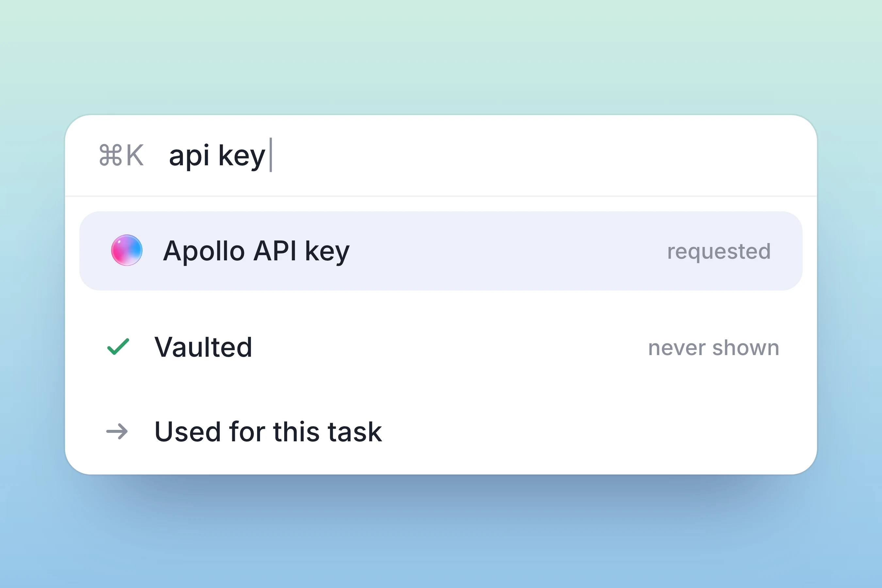The width and height of the screenshot is (882, 588).
Task: Click the ⌘ command symbol in search bar
Action: (110, 155)
